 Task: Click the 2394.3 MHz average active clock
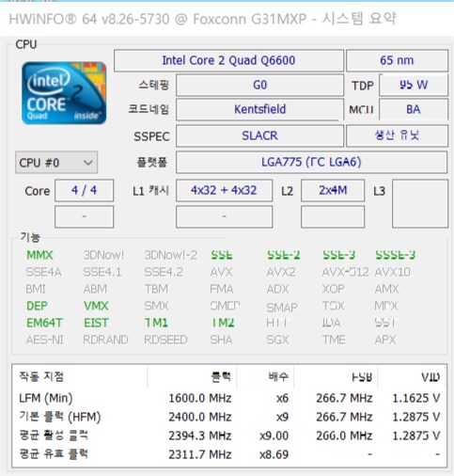click(200, 436)
